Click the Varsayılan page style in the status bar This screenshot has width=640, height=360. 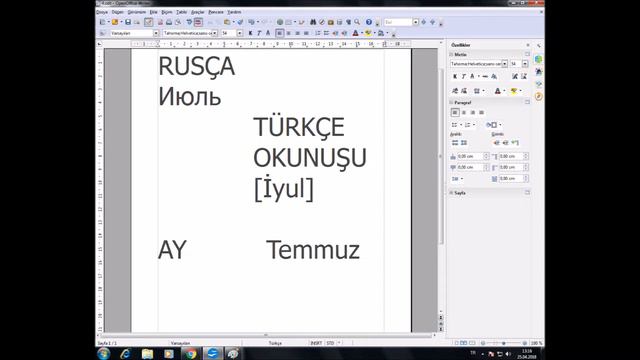pyautogui.click(x=180, y=343)
